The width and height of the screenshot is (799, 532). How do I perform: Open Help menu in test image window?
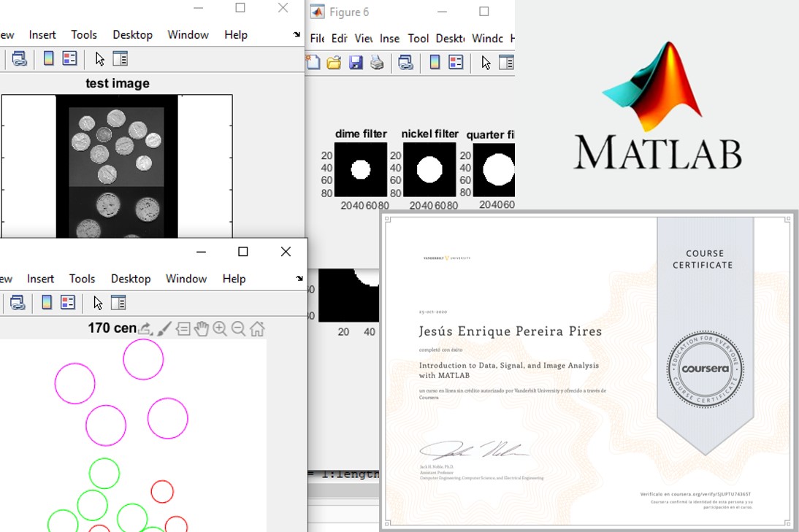pos(236,34)
